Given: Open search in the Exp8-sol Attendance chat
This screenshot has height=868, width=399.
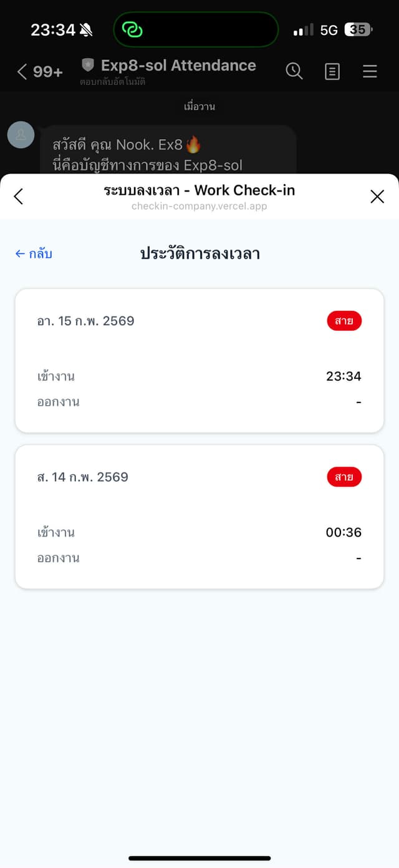Looking at the screenshot, I should click(294, 71).
